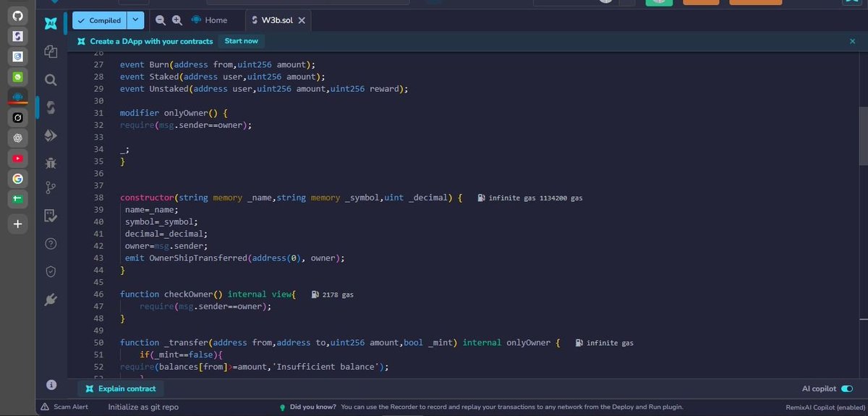Place cursor on 'event Burn' code line
Screen dimensions: 868x416
tap(218, 64)
